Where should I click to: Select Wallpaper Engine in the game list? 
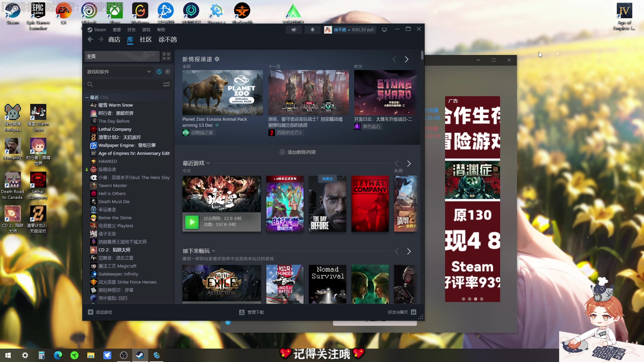(x=127, y=145)
